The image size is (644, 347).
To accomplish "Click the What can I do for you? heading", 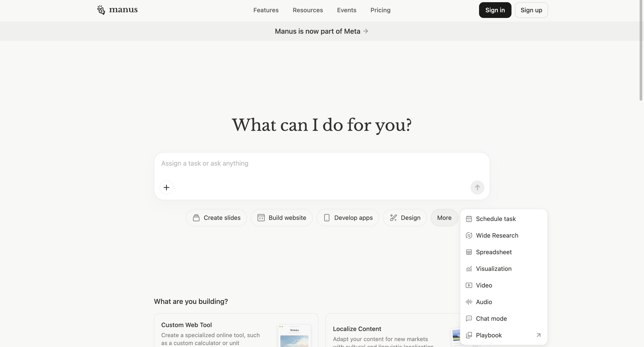I will 322,125.
